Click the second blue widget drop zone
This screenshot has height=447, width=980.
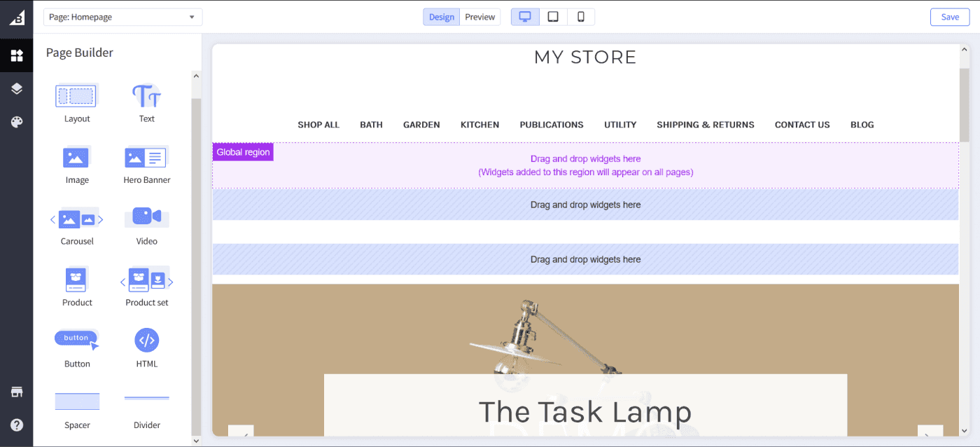[585, 259]
